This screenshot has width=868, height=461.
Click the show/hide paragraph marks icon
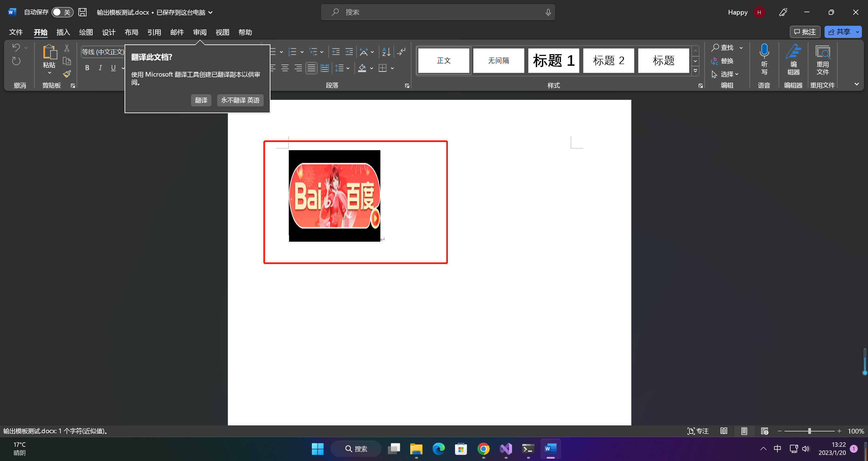[401, 52]
